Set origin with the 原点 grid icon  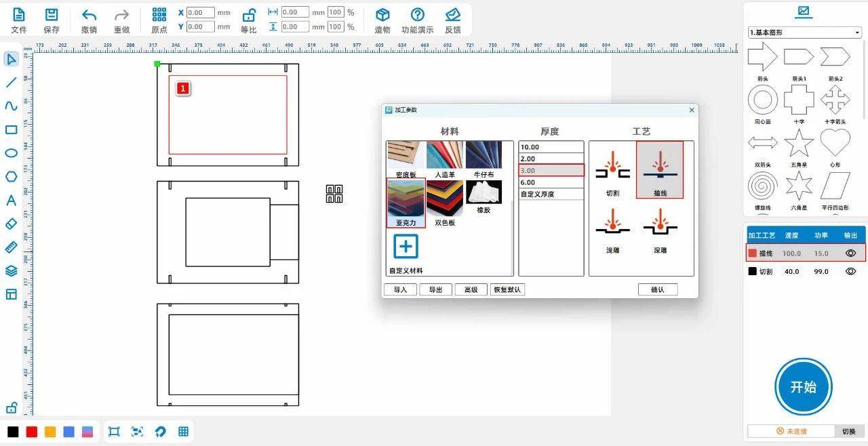[x=159, y=16]
